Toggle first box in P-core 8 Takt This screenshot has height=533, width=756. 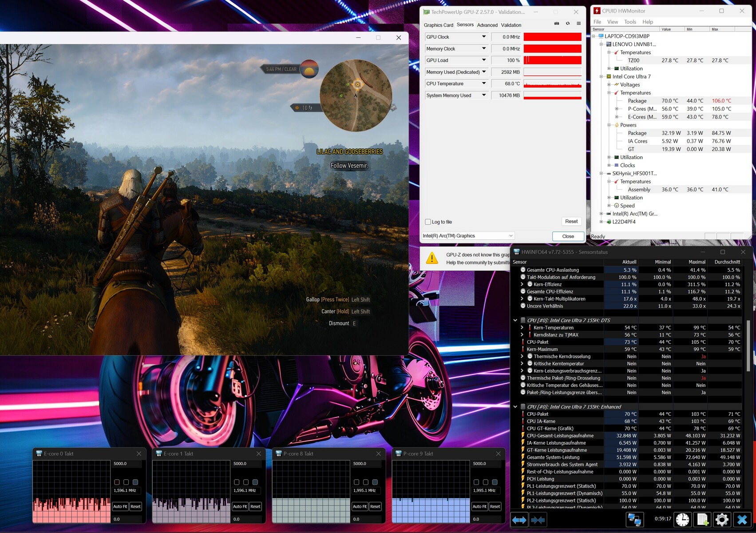[356, 482]
